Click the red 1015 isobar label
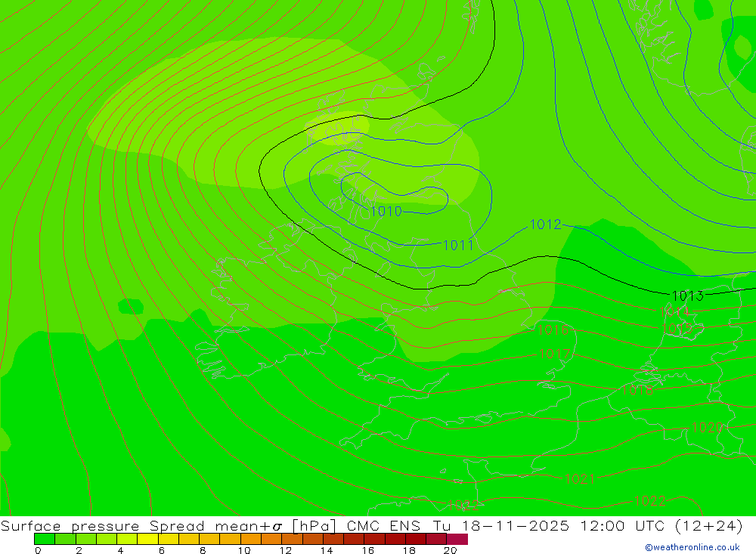The width and height of the screenshot is (756, 554). pyautogui.click(x=677, y=329)
